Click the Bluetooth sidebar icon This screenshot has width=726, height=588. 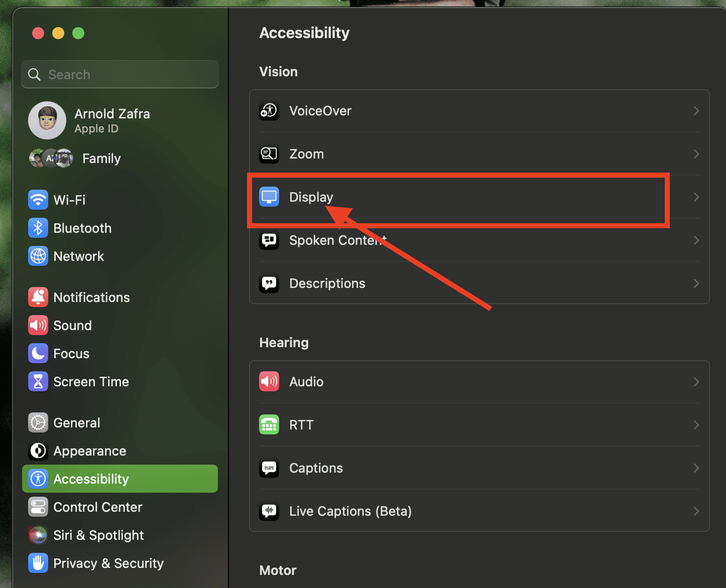click(38, 228)
